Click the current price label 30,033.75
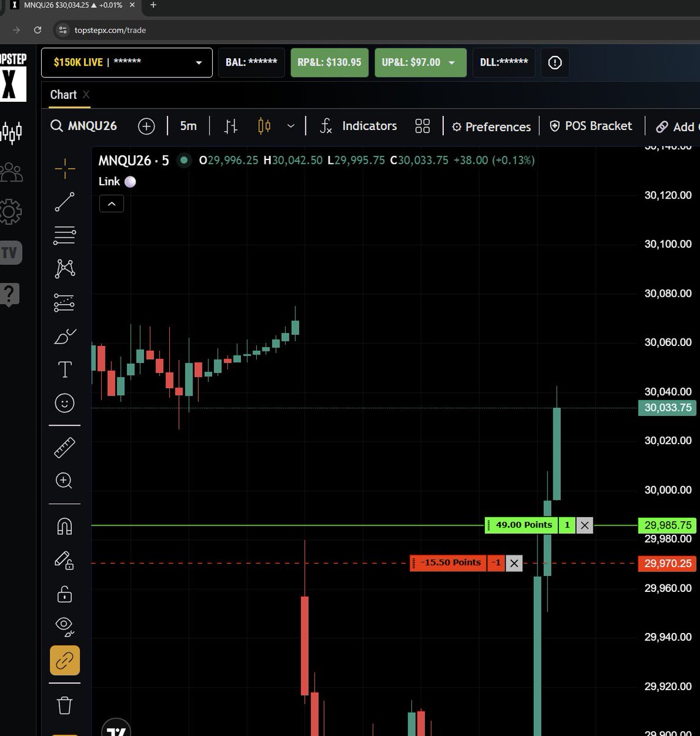700x736 pixels. click(668, 408)
